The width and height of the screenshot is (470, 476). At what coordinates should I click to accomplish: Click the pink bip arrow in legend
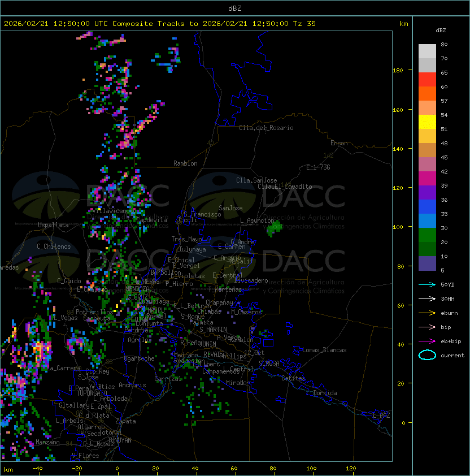(x=427, y=327)
